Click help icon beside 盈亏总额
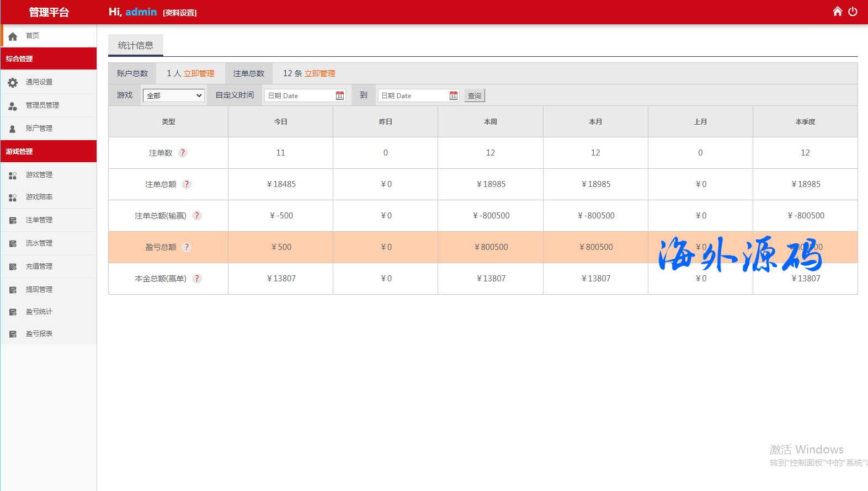 [187, 247]
